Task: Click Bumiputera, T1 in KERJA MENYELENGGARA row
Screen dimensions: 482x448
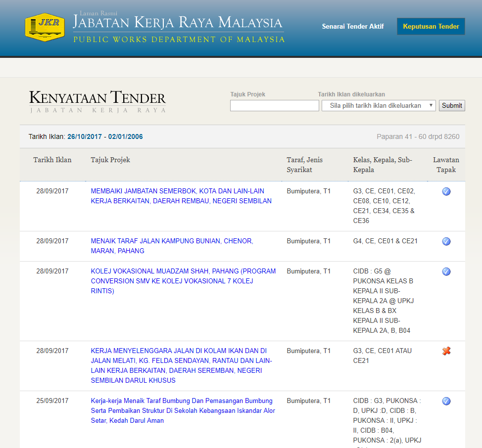Action: (x=309, y=351)
